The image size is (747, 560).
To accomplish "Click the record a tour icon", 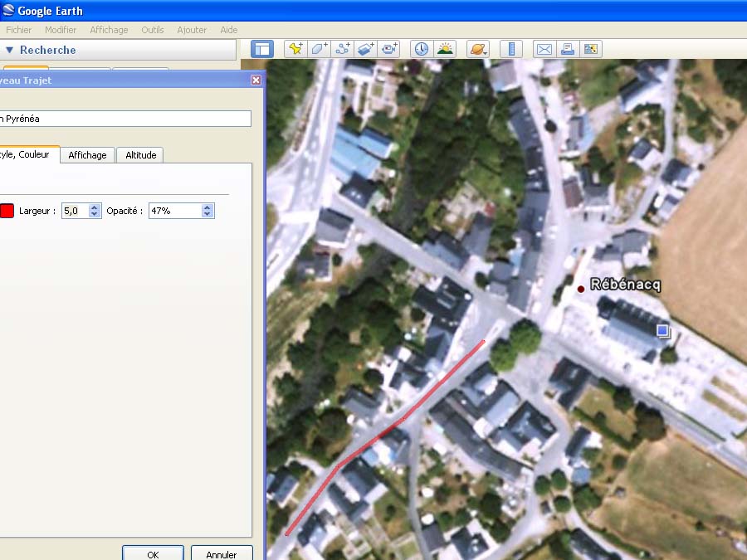I will (x=389, y=49).
